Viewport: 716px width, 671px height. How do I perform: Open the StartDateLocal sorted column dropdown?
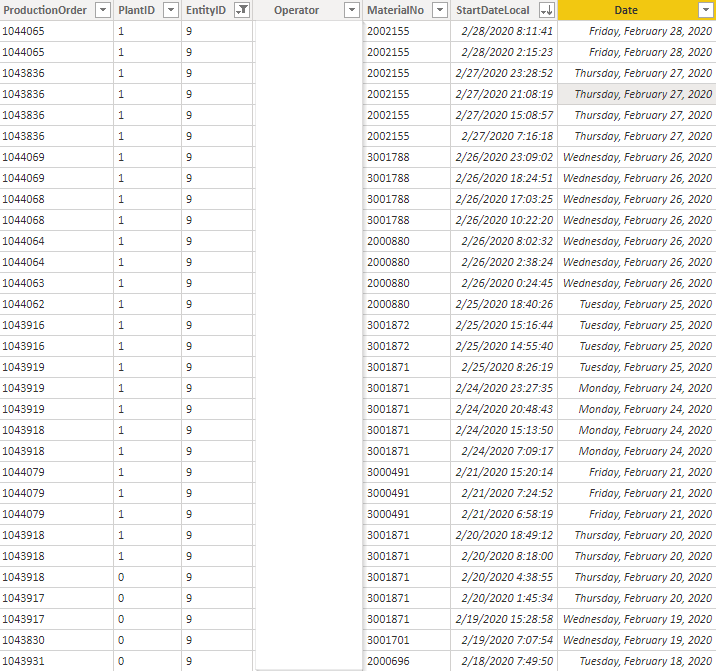point(547,10)
